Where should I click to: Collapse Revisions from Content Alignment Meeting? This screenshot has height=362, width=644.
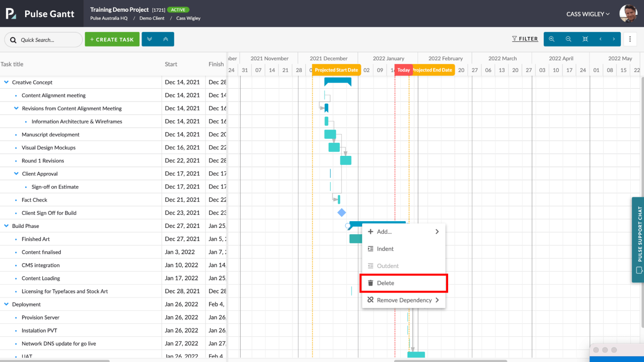16,108
